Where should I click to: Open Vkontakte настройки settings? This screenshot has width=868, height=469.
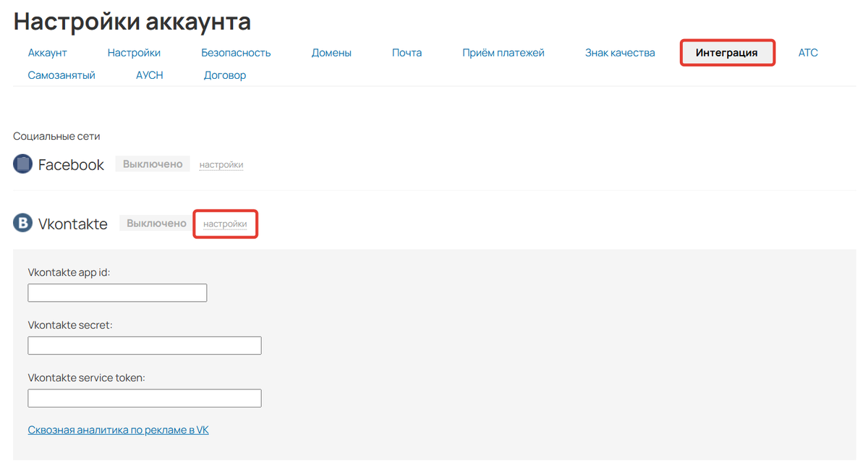click(x=225, y=224)
